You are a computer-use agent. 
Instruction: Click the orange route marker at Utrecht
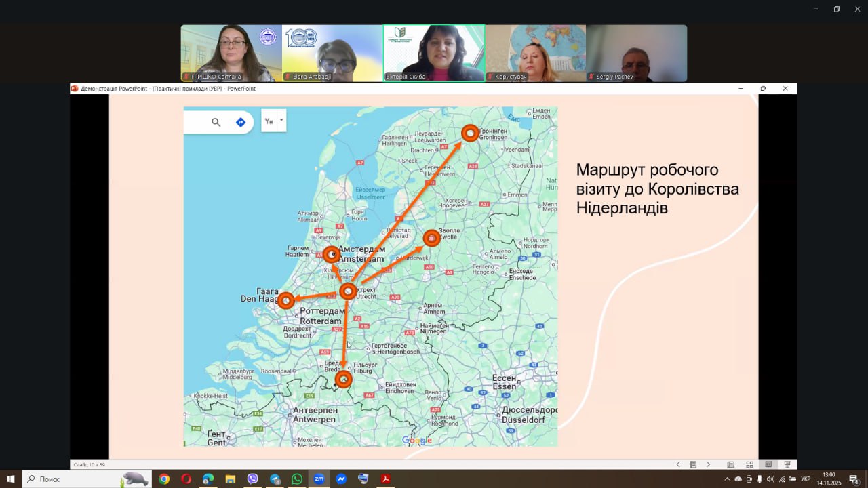pyautogui.click(x=348, y=291)
